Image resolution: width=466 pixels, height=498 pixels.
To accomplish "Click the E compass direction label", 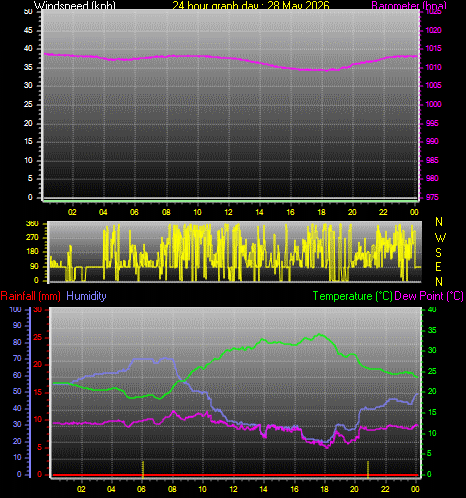I will tap(439, 267).
